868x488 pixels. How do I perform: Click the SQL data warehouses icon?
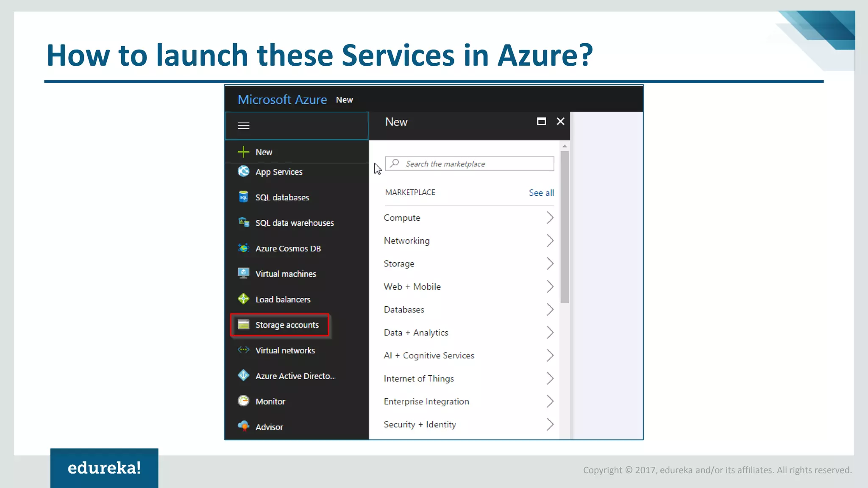243,222
